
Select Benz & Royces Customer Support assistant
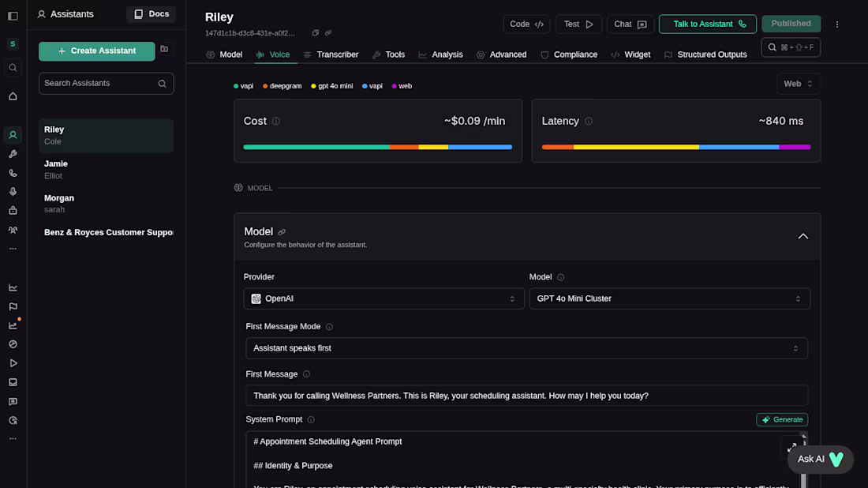pyautogui.click(x=107, y=233)
